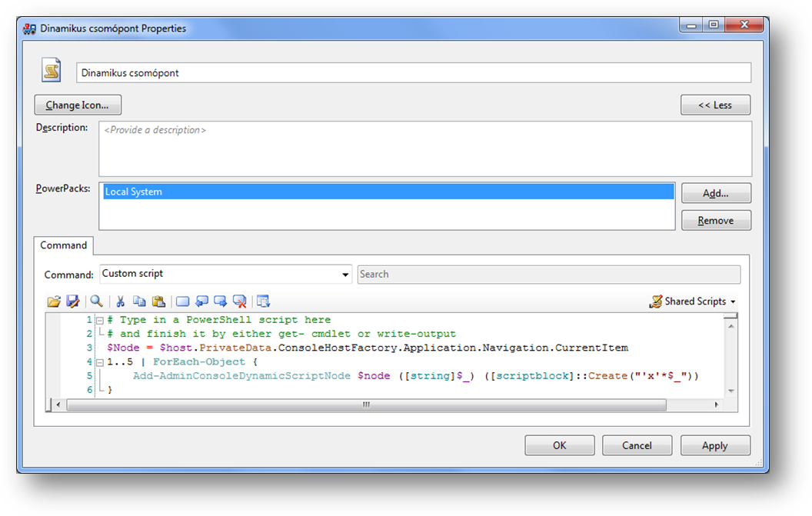Paste using the clipboard icon
This screenshot has width=812, height=516.
[158, 301]
